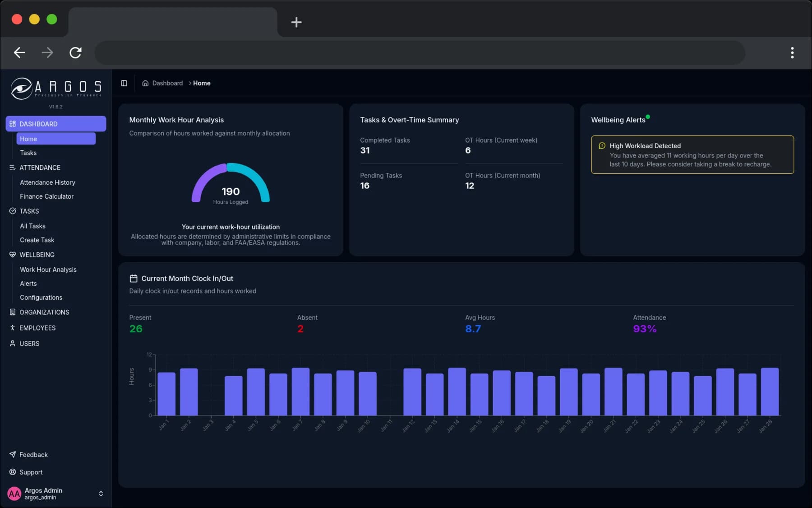Click the High Workload alert warning icon
This screenshot has height=508, width=812.
(x=602, y=146)
